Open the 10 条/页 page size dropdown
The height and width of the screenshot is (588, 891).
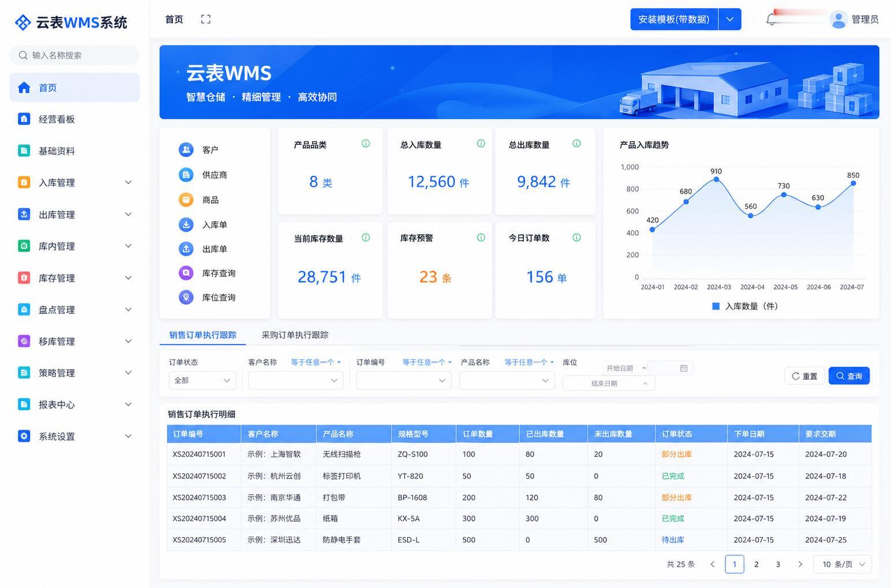(x=842, y=564)
